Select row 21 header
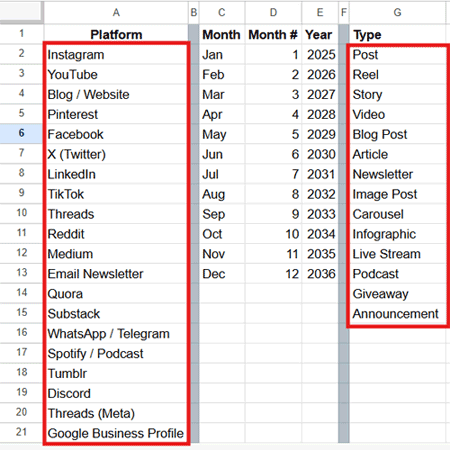 21,432
